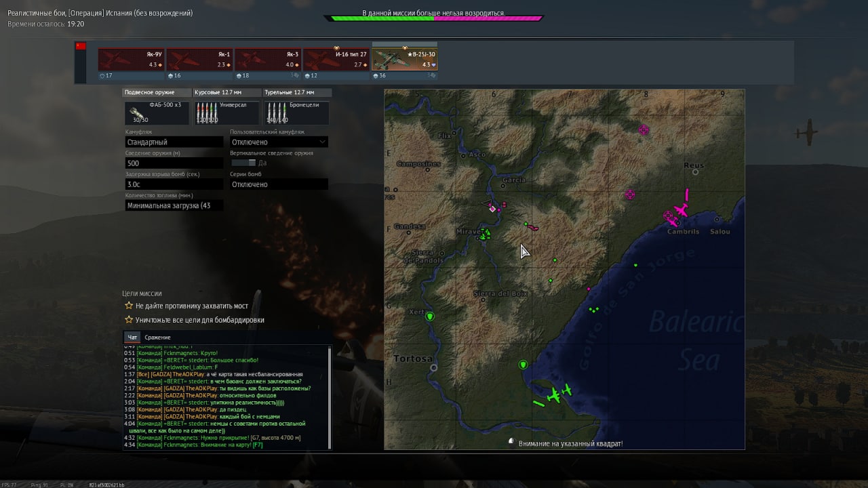Click the mission timer 19:20

pyautogui.click(x=74, y=24)
